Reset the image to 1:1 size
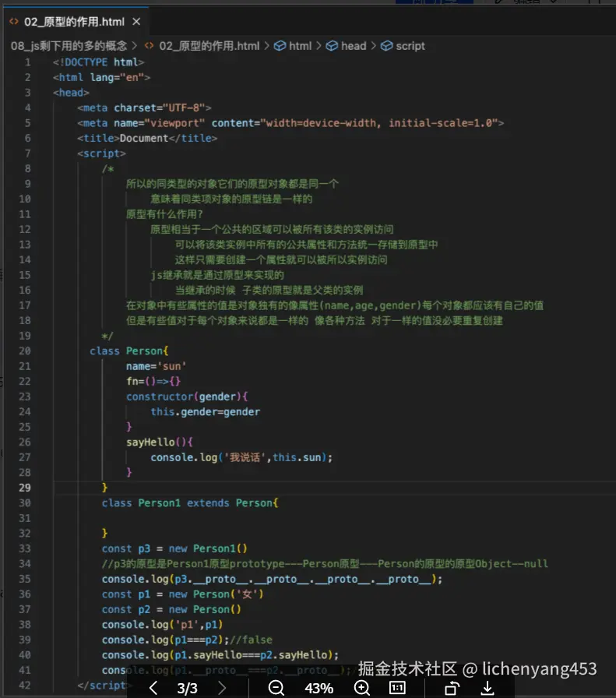 point(397,688)
